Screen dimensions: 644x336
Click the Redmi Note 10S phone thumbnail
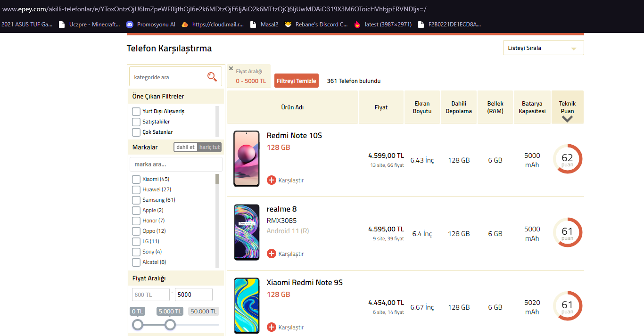click(x=247, y=159)
